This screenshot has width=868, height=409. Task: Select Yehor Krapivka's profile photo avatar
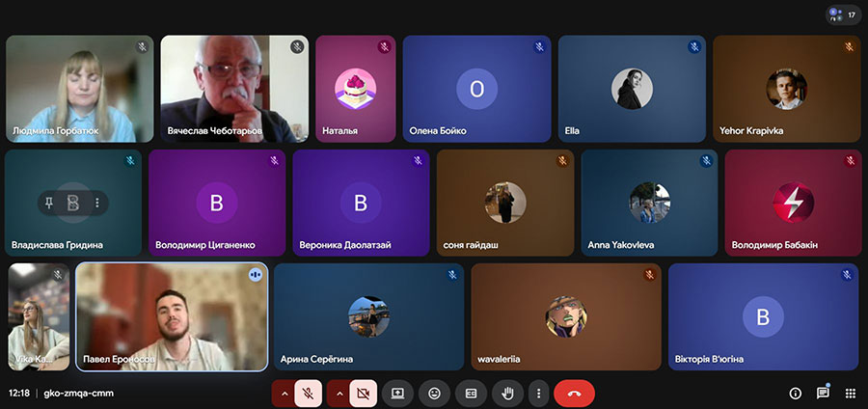(787, 89)
